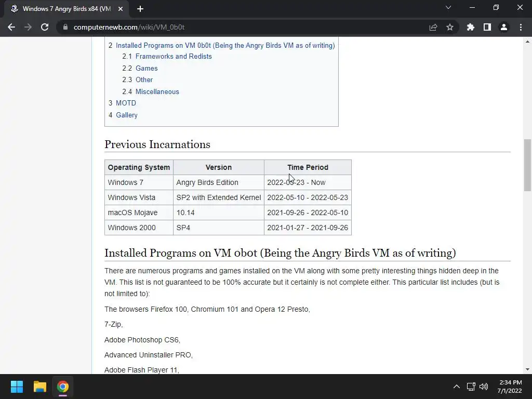532x399 pixels.
Task: Click the 7-Zip list line
Action: [113, 324]
